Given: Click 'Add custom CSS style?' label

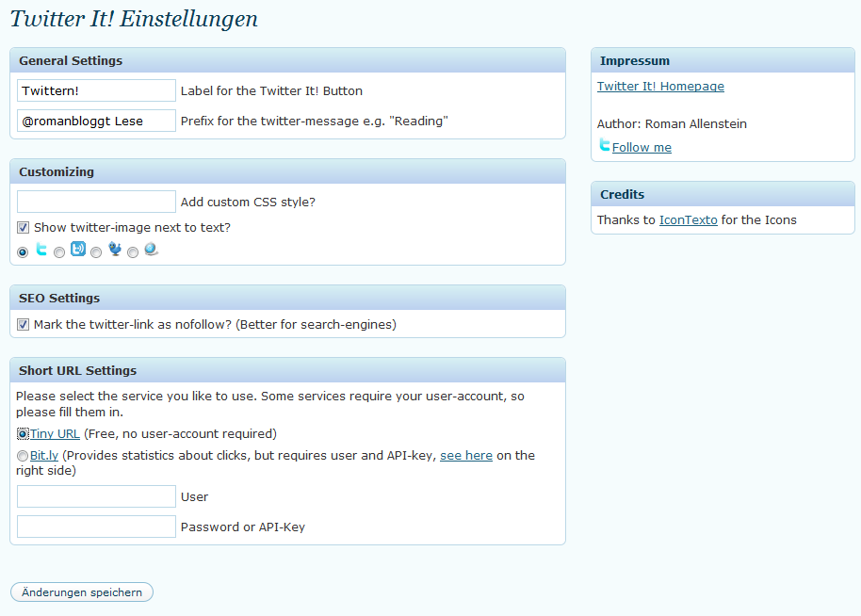Looking at the screenshot, I should 248,203.
